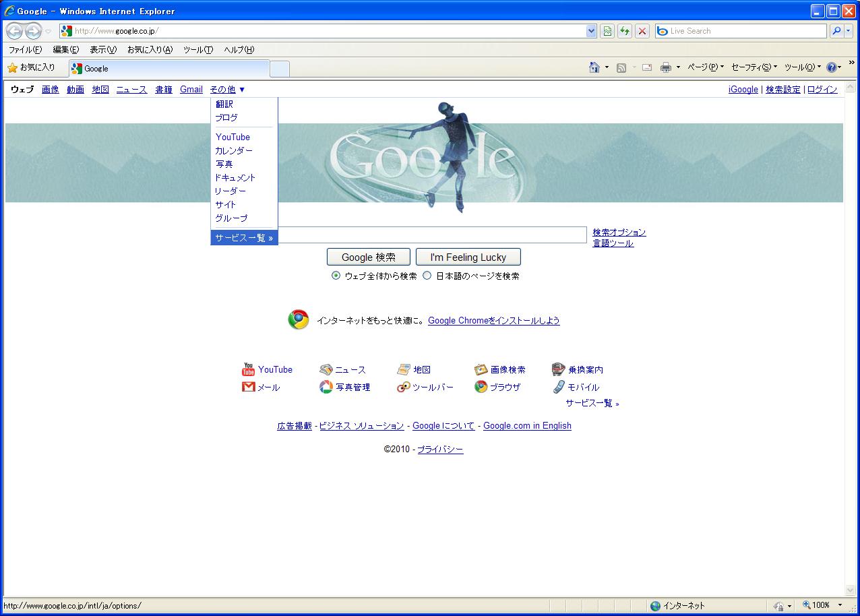
Task: Expand command bar overflow chevron »
Action: tap(851, 63)
